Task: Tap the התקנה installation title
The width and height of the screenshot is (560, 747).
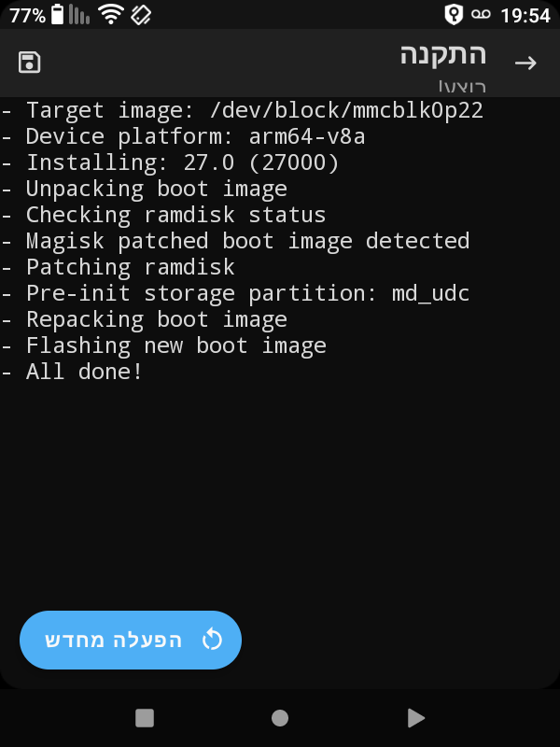Action: coord(441,54)
